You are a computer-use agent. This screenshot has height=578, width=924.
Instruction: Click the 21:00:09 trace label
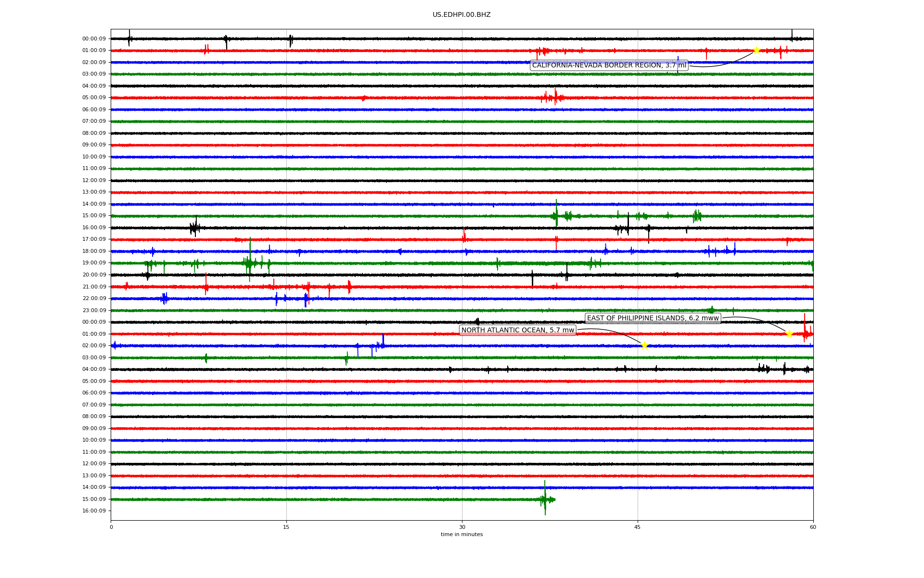94,287
